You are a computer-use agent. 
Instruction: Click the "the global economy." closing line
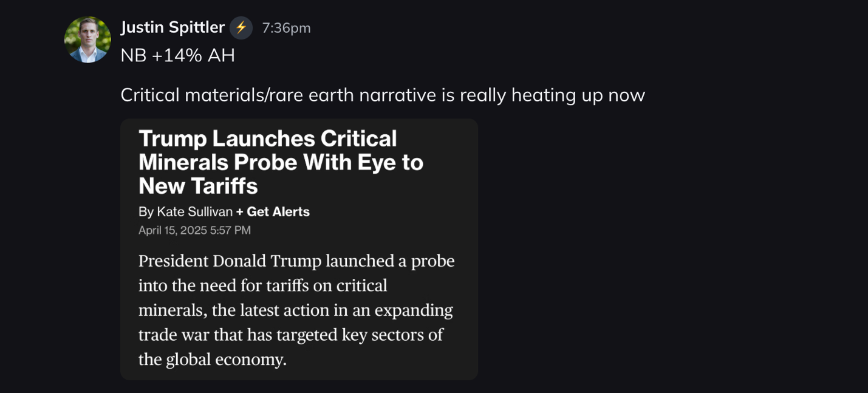coord(212,360)
